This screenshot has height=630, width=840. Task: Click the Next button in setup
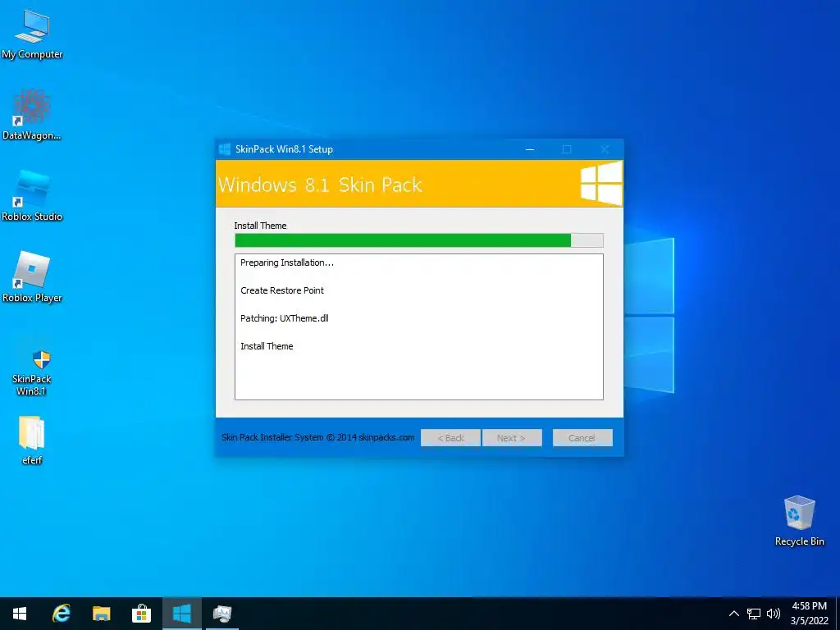(x=512, y=438)
